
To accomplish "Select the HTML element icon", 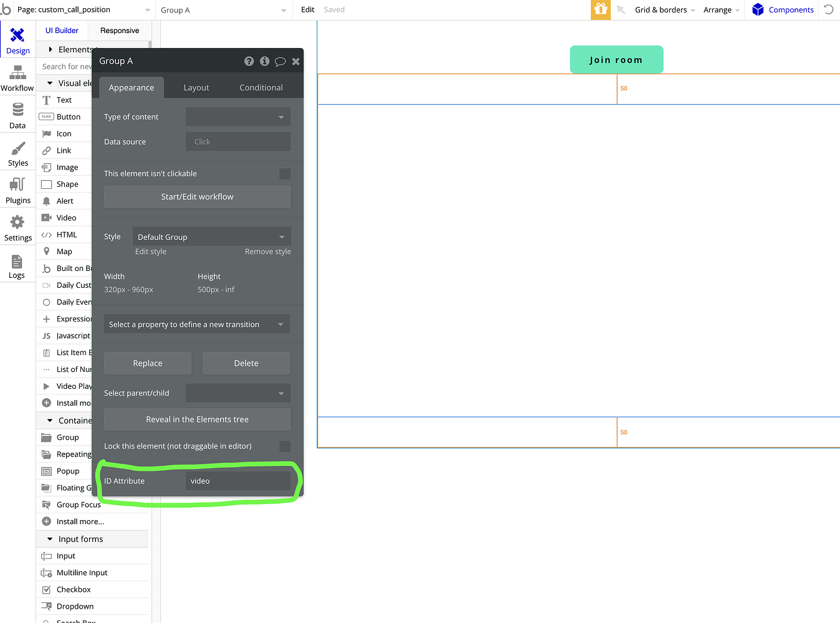I will tap(46, 234).
